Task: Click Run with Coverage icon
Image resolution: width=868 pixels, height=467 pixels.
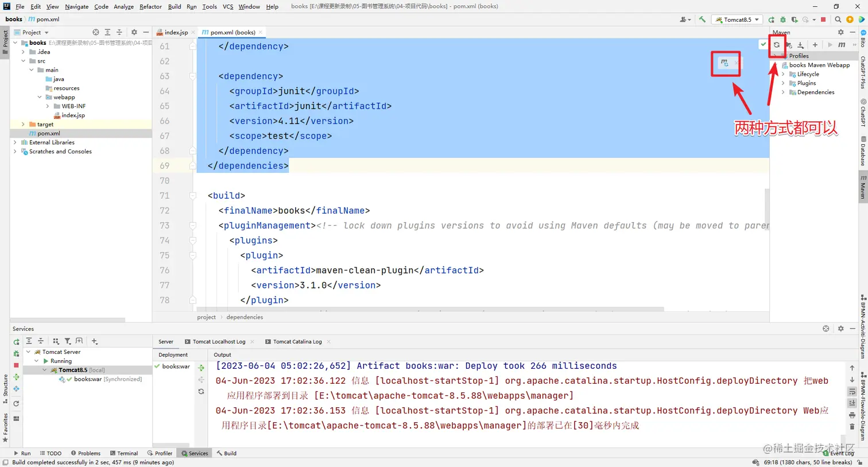Action: click(x=795, y=20)
